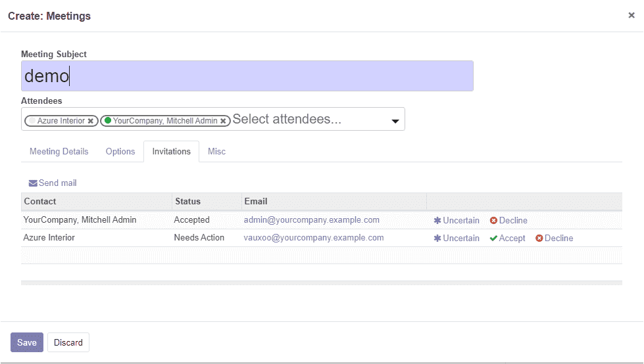
Task: Open vauxoo@yourcompany.example.com email link
Action: (313, 238)
